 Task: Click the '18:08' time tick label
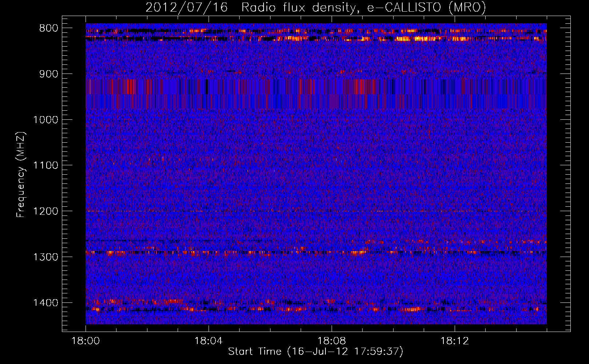[332, 341]
